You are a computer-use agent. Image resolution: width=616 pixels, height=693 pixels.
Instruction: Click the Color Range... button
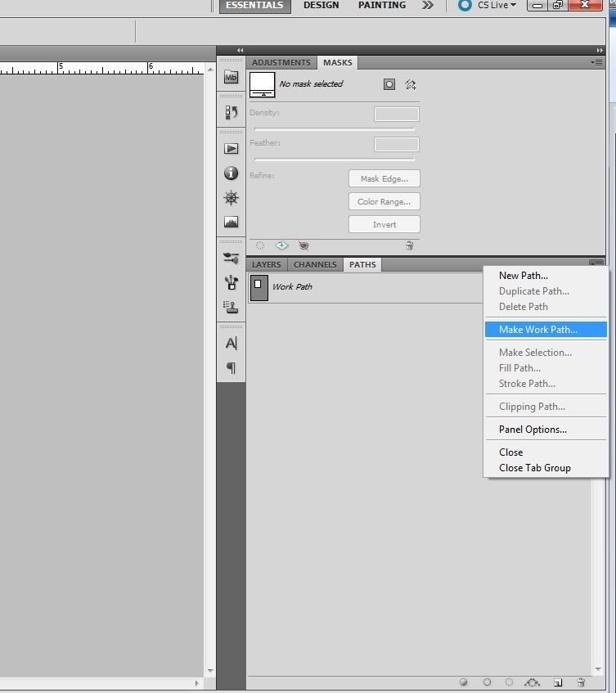pos(384,201)
